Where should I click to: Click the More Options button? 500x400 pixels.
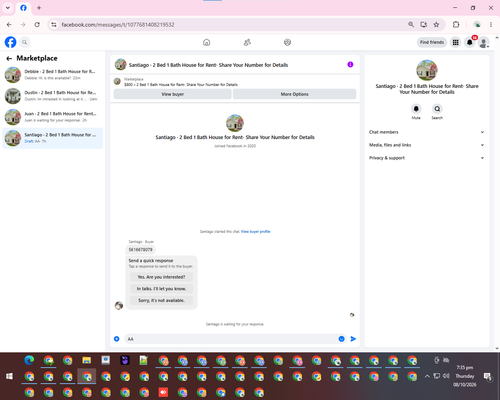pyautogui.click(x=294, y=94)
